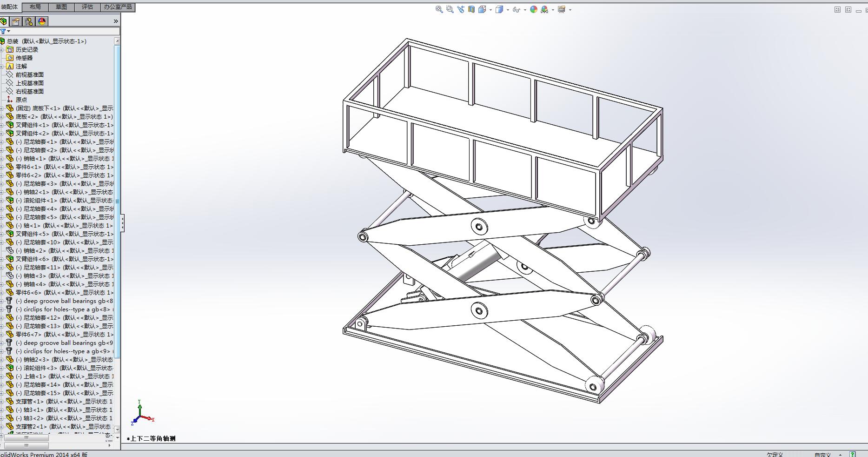Click the 上轴<1> part icon
The width and height of the screenshot is (868, 457).
10,376
